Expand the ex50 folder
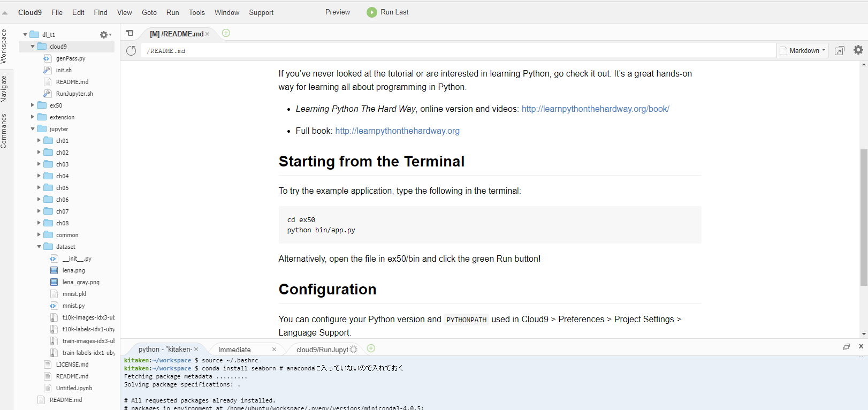 point(32,105)
